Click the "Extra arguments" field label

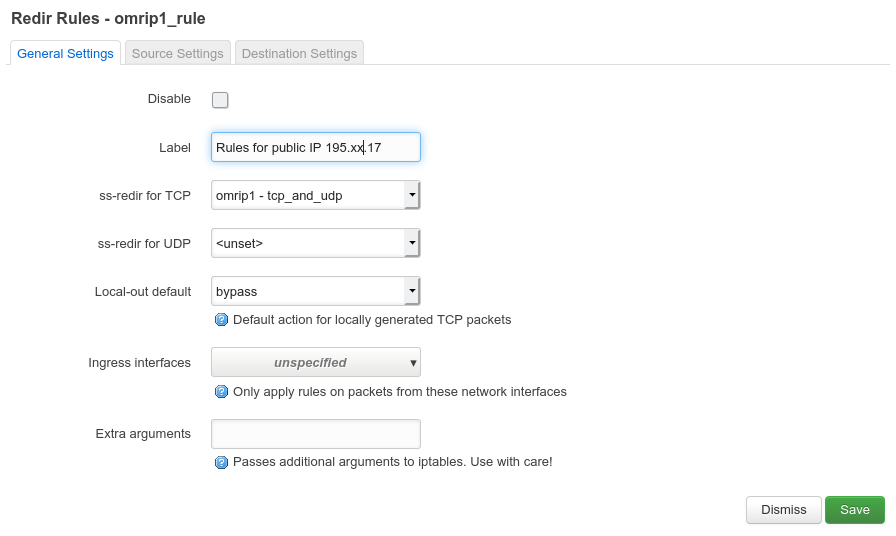click(143, 434)
